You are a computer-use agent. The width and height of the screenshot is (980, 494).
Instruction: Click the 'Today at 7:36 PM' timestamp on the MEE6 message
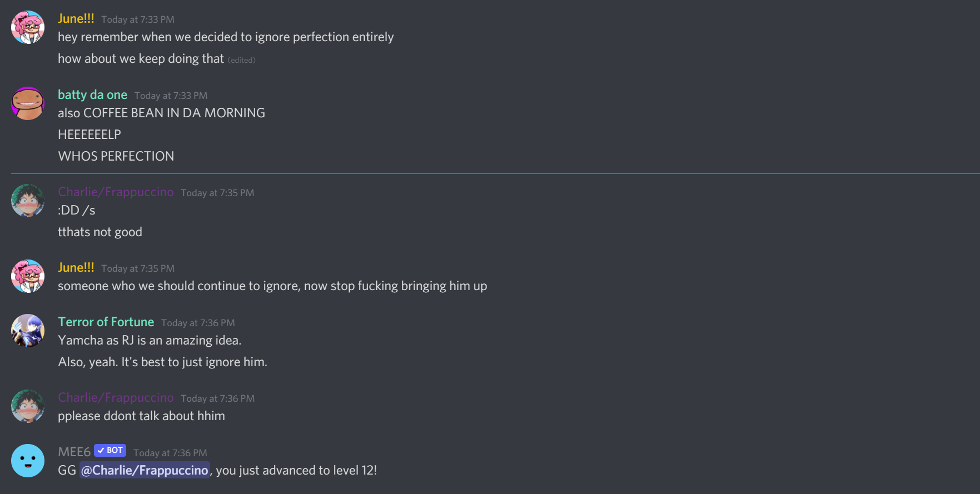click(x=170, y=453)
